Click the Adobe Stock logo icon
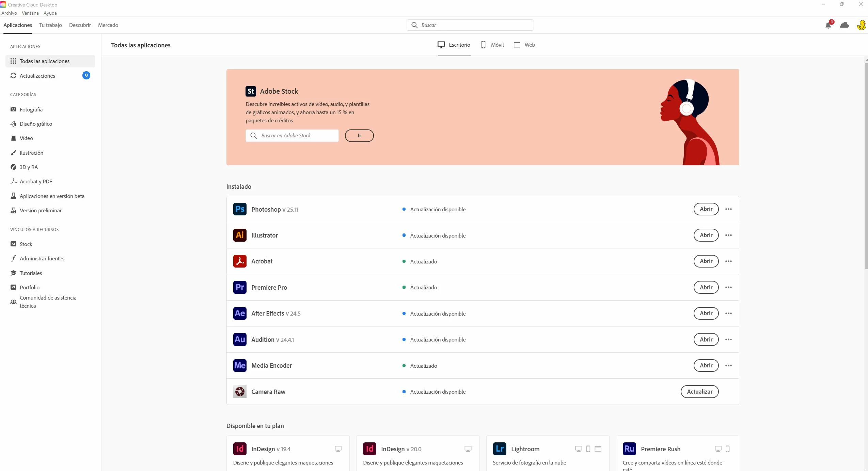This screenshot has width=868, height=471. 251,91
